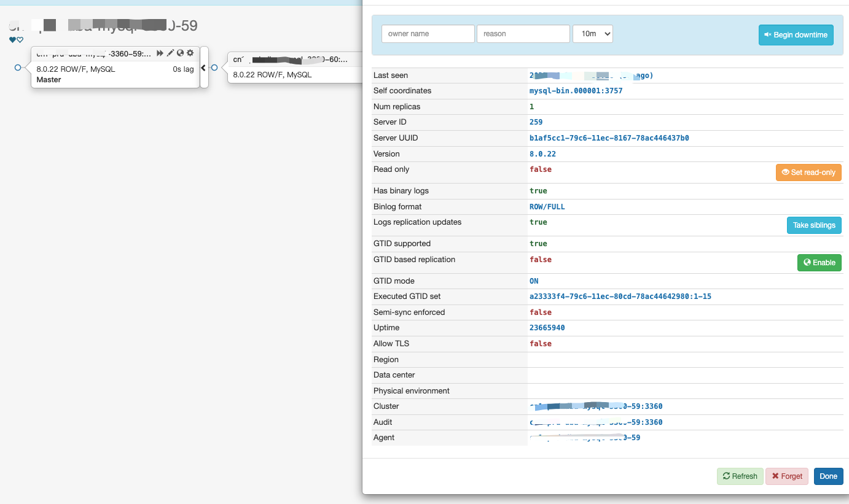
Task: Click the '0s lag' text on master node
Action: [x=183, y=69]
